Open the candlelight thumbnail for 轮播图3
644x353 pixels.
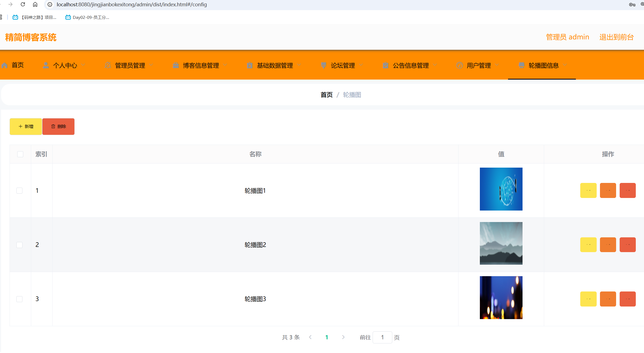[501, 297]
